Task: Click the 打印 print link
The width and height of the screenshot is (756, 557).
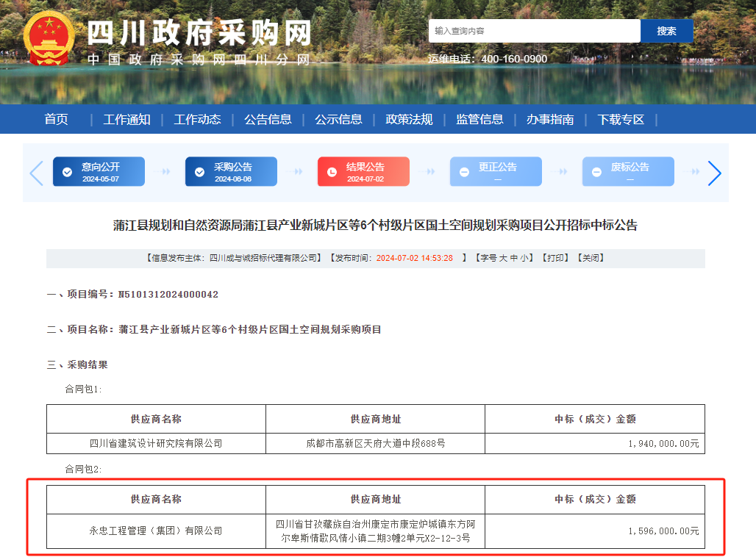Action: coord(555,258)
